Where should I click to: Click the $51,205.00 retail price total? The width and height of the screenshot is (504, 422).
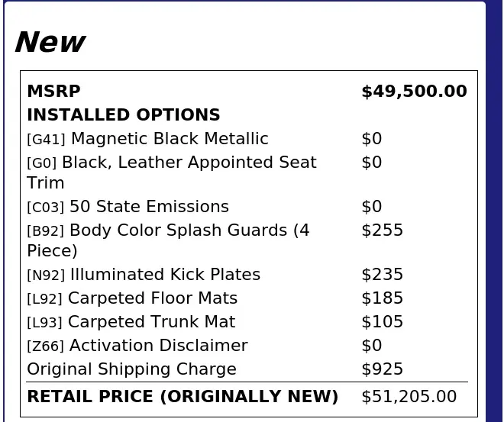409,397
